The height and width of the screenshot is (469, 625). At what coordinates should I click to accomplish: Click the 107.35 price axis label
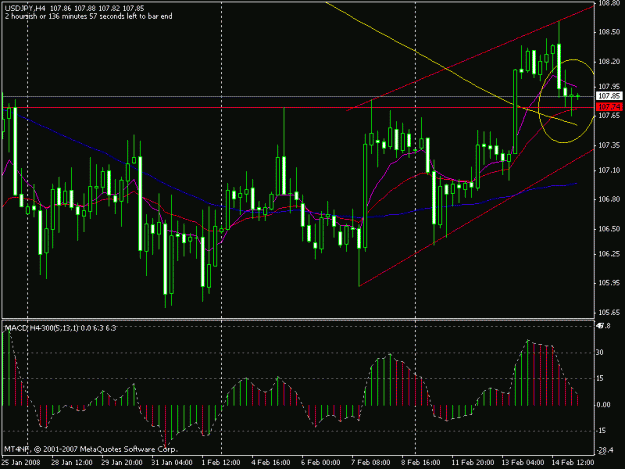[609, 145]
